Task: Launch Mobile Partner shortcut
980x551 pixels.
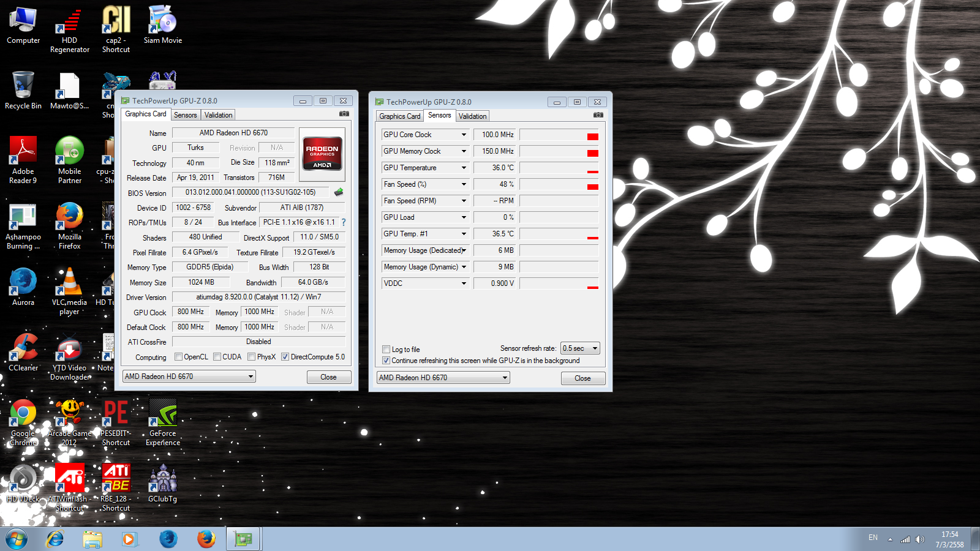Action: point(70,160)
